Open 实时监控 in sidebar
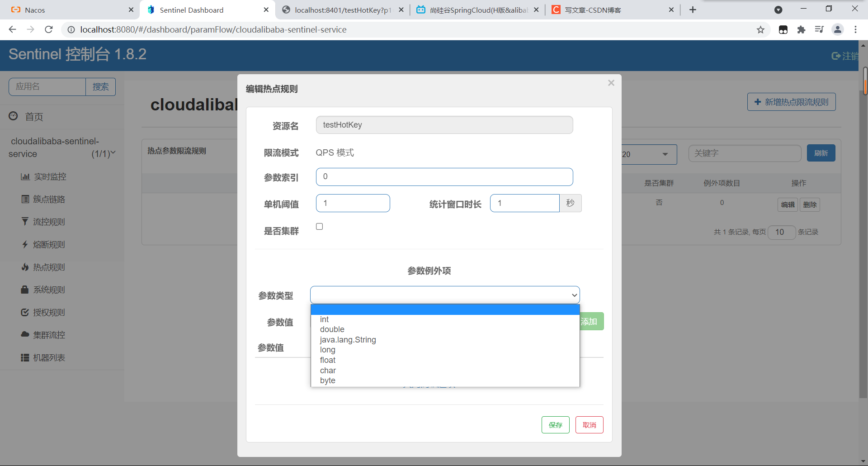The image size is (868, 466). [x=43, y=176]
